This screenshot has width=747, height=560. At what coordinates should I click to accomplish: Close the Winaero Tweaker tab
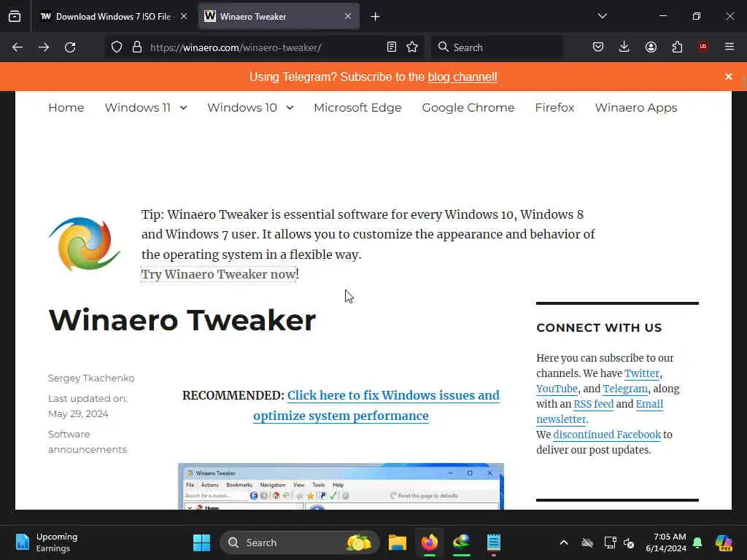click(x=348, y=16)
